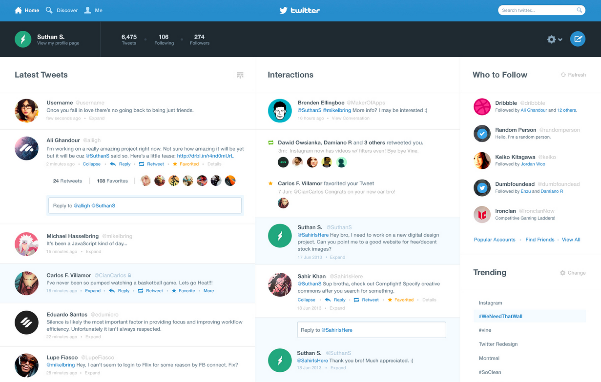This screenshot has height=382, width=601.
Task: Open the Find Friends link
Action: pos(540,240)
